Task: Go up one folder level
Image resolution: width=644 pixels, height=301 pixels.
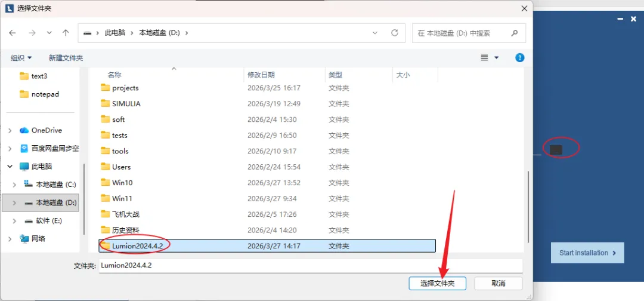Action: [66, 33]
